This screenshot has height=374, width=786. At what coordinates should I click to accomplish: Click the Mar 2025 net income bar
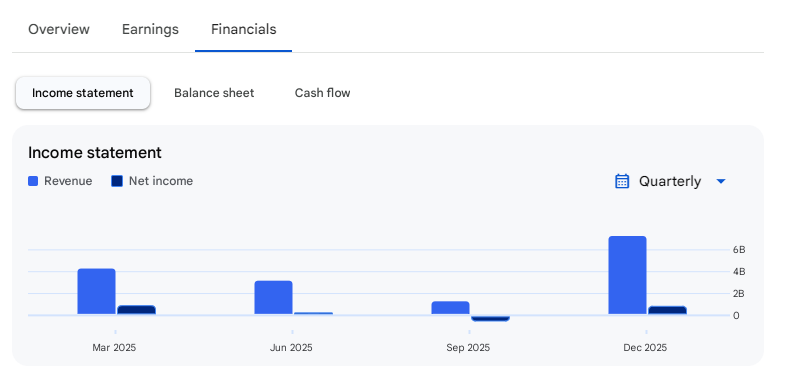pos(136,310)
